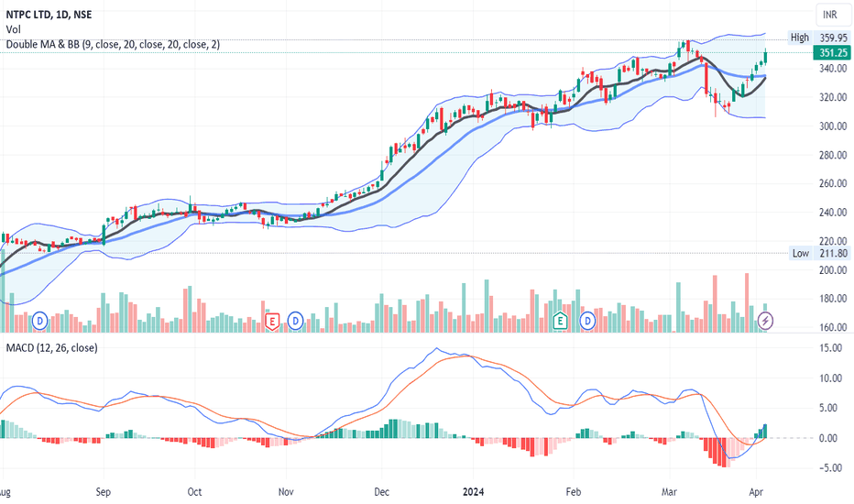
Task: Click the 15.00 MACD axis label
Action: pyautogui.click(x=830, y=347)
